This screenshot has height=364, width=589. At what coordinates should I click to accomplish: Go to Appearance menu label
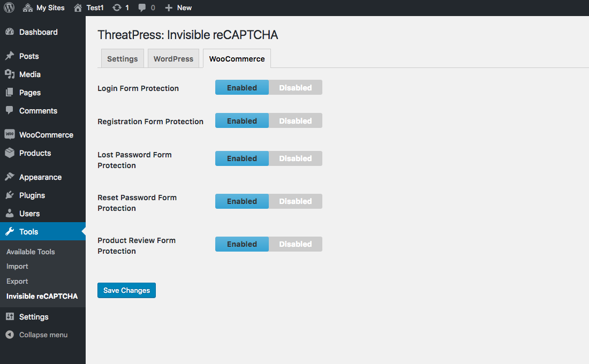pyautogui.click(x=40, y=177)
